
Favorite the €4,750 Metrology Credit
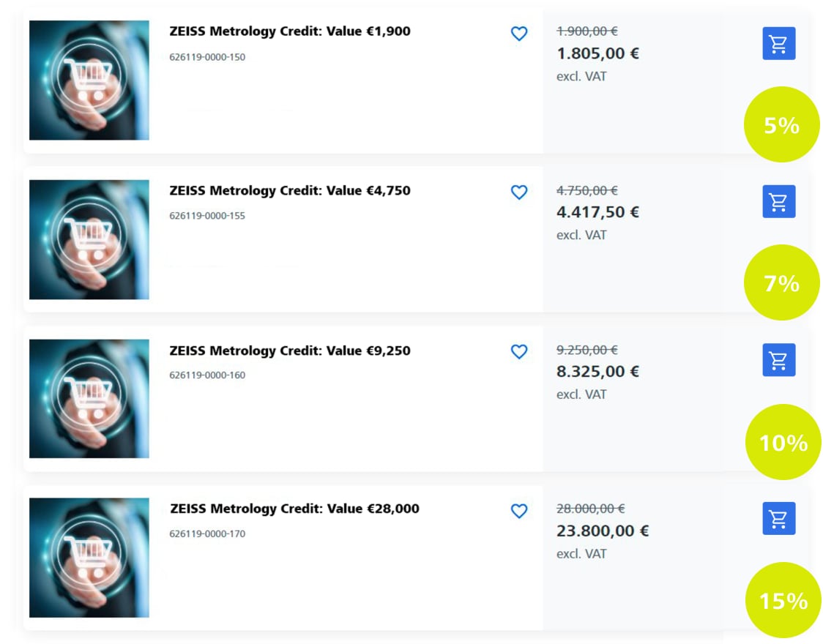click(x=519, y=192)
